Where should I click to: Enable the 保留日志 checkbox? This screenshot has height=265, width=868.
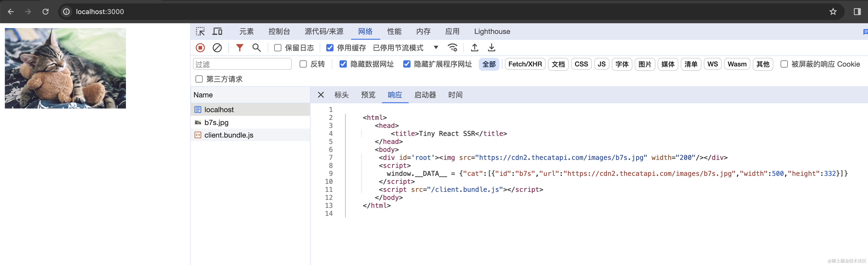click(278, 48)
